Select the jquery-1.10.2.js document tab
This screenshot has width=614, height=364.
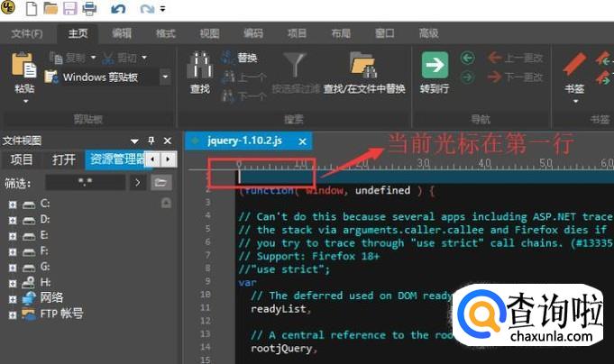[x=243, y=141]
